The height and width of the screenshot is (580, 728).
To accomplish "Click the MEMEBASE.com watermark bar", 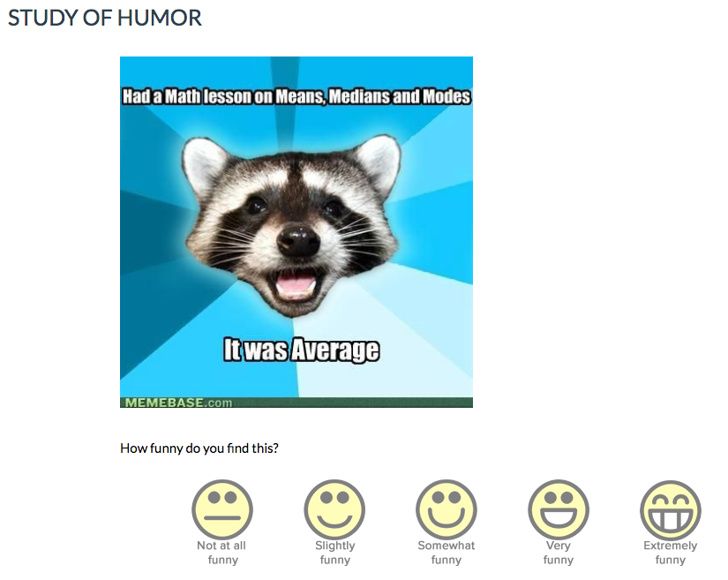I will pyautogui.click(x=296, y=403).
